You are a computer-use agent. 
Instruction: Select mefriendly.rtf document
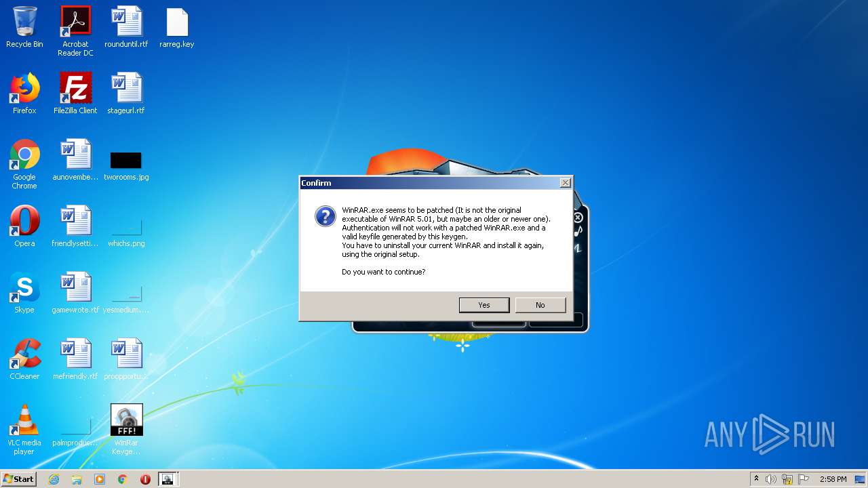coord(75,360)
